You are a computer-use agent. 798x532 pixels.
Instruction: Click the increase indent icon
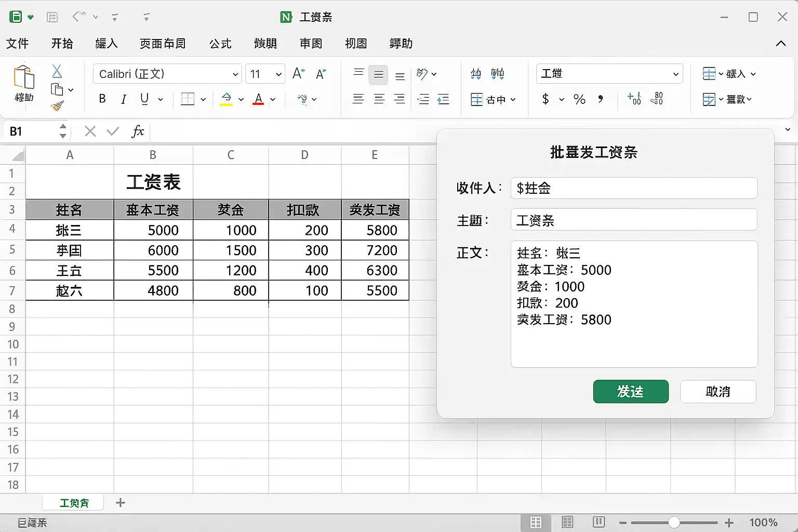[443, 99]
